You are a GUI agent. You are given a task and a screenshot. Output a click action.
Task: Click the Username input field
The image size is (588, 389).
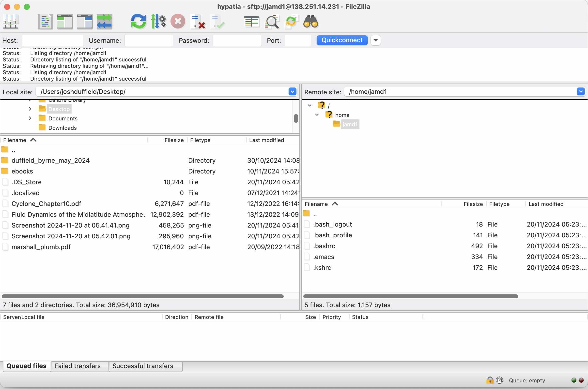point(149,40)
